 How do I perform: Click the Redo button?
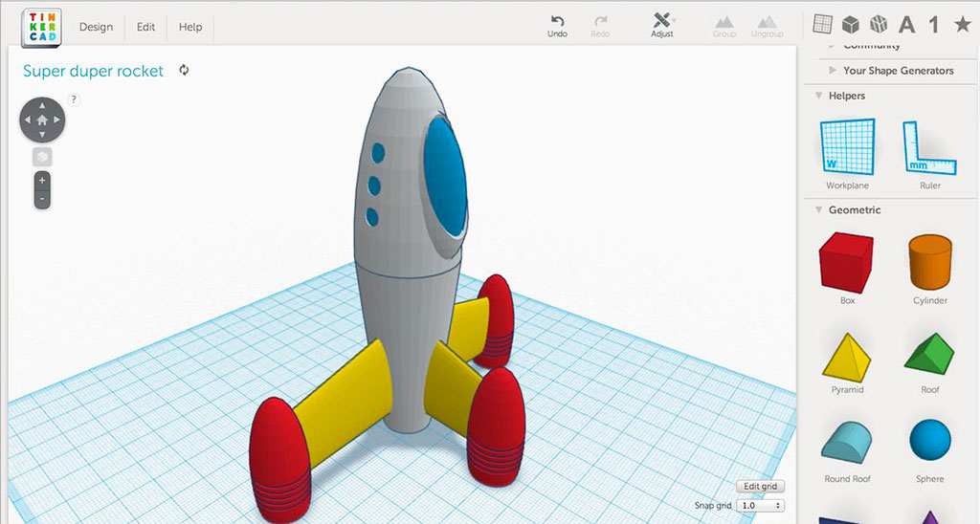click(x=600, y=26)
